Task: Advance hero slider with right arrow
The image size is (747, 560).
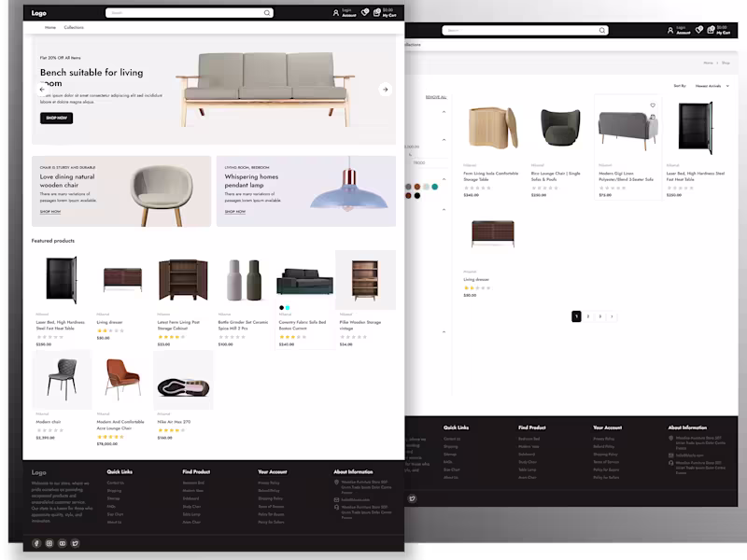Action: [385, 89]
